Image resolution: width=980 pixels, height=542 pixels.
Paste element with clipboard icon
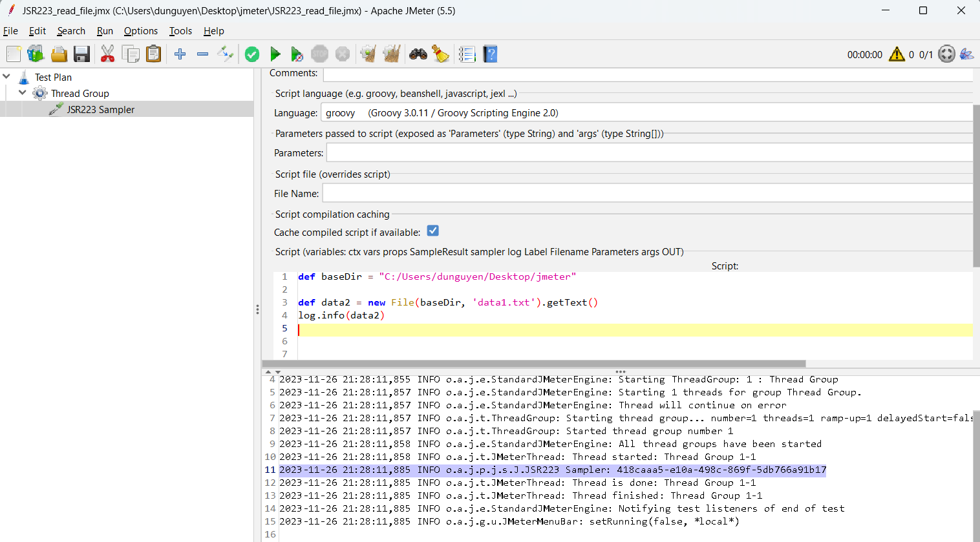[153, 54]
